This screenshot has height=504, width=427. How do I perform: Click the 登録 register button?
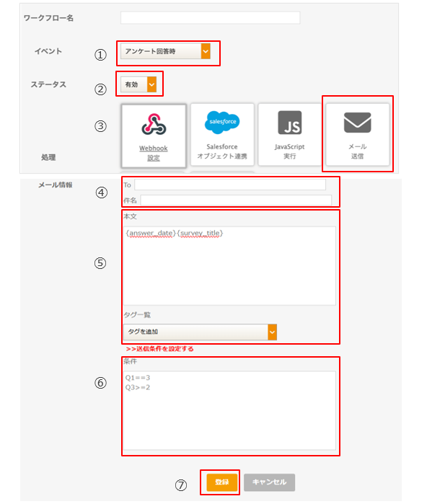pyautogui.click(x=222, y=482)
